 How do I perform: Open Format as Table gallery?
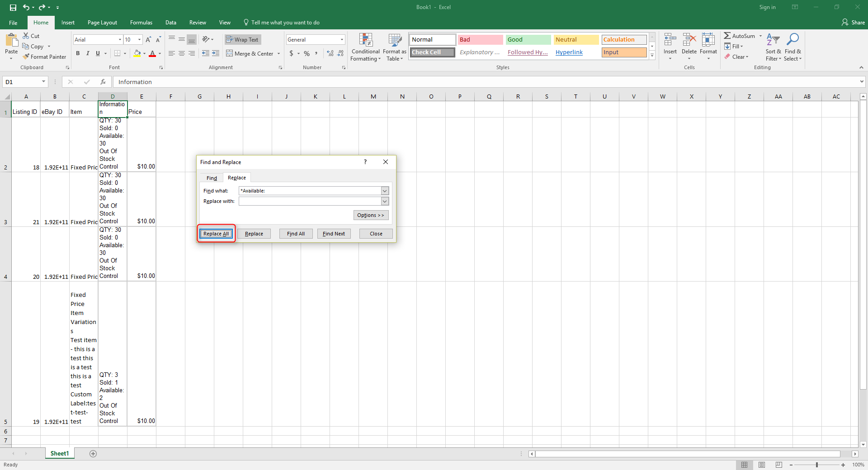(x=395, y=47)
